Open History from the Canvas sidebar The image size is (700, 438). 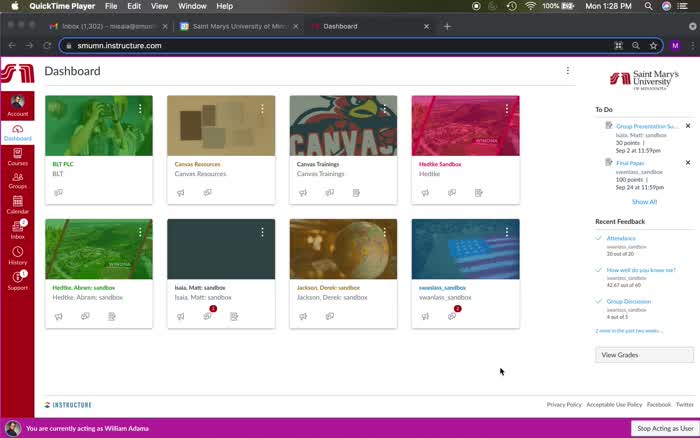click(17, 255)
